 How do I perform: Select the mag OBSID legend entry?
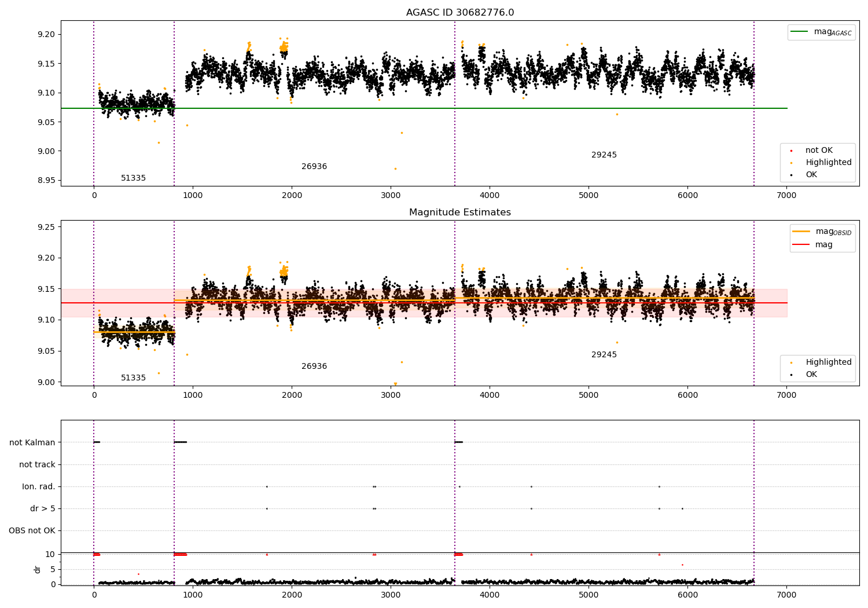click(x=822, y=232)
